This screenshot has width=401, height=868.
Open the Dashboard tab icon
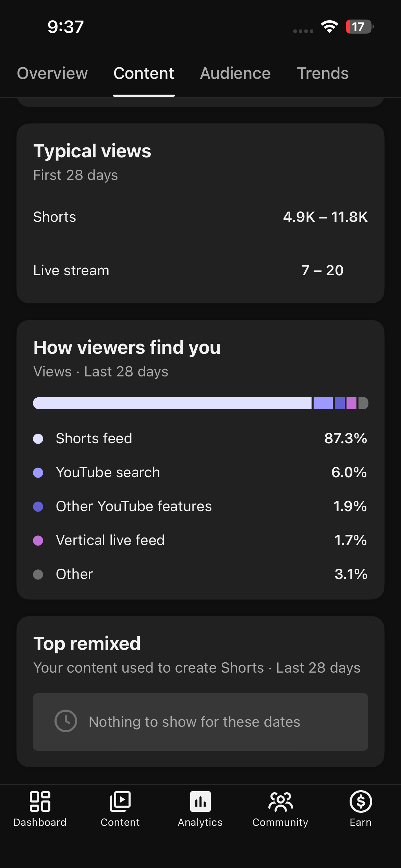(40, 801)
